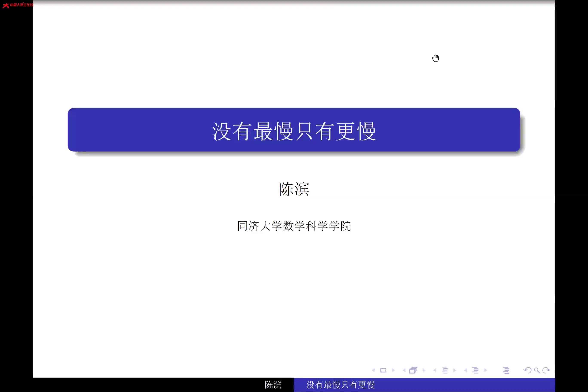Go to next subsection arrow
588x392 pixels.
tap(455, 370)
